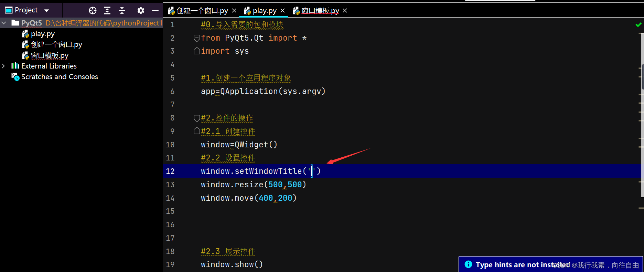Select 窗口模板.py in the project tree
The height and width of the screenshot is (272, 644).
coord(50,55)
